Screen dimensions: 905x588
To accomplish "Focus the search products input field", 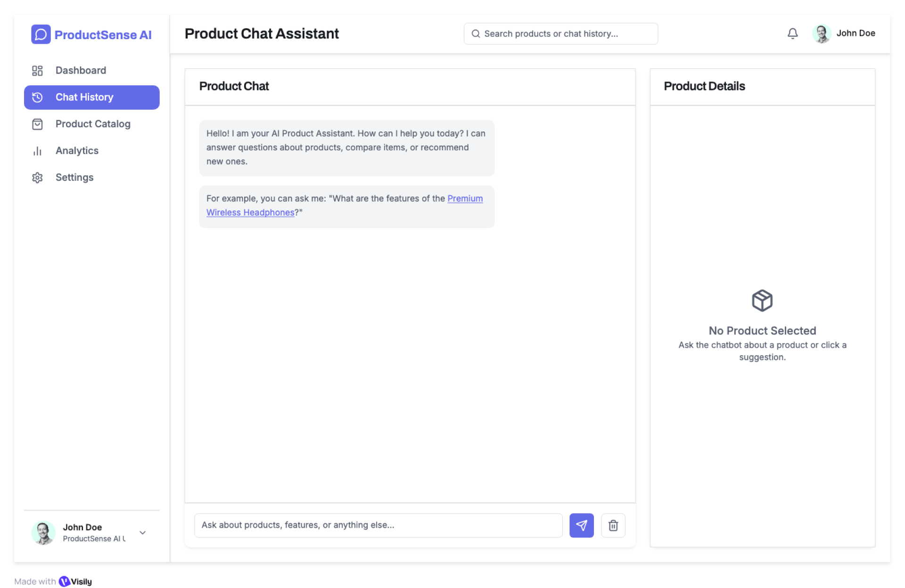I will (x=566, y=34).
